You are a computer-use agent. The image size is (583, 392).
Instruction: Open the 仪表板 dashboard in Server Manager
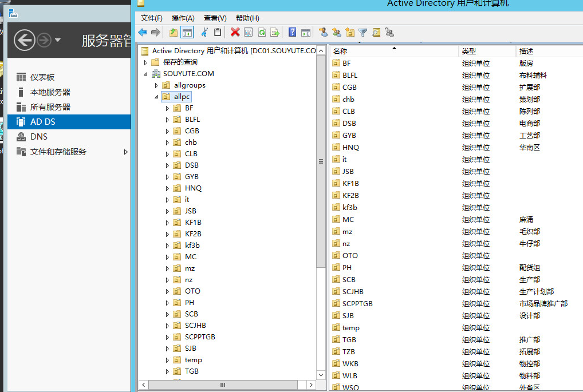tap(69, 77)
